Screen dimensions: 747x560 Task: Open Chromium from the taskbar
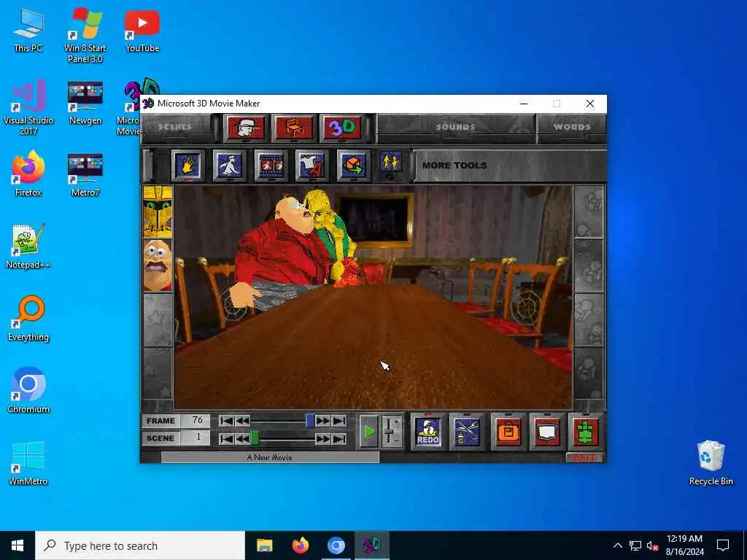(x=336, y=545)
